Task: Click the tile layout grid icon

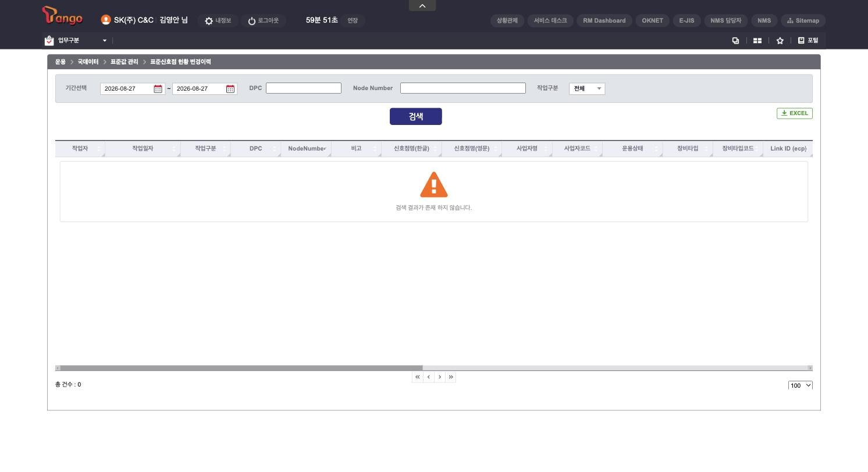Action: click(757, 41)
